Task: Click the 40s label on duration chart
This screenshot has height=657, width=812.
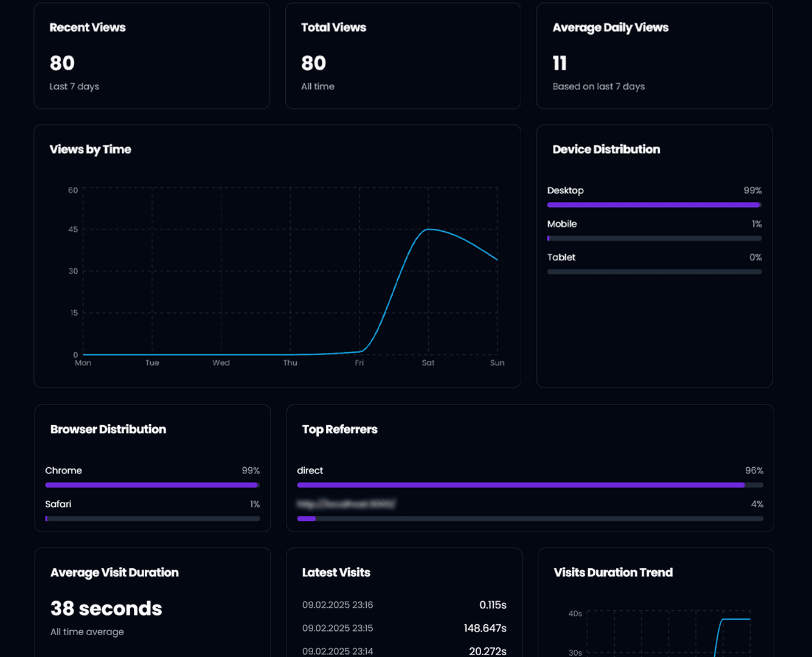Action: [575, 613]
